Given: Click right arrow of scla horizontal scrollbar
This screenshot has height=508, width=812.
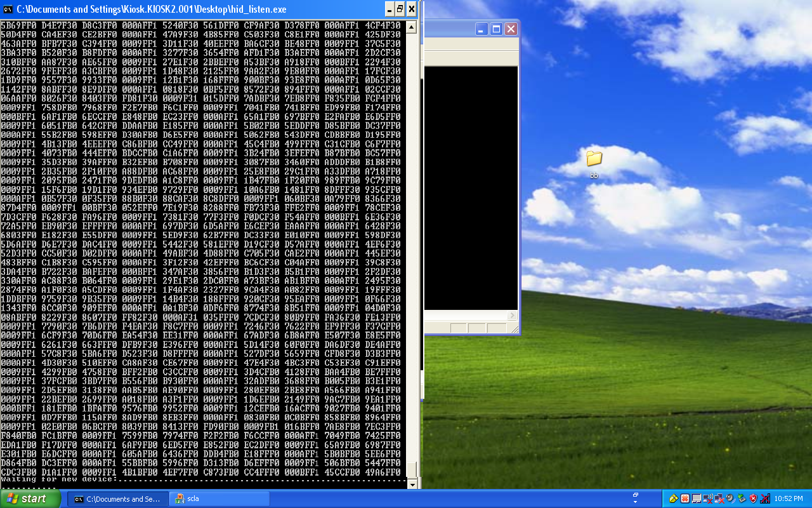Looking at the screenshot, I should (x=511, y=316).
